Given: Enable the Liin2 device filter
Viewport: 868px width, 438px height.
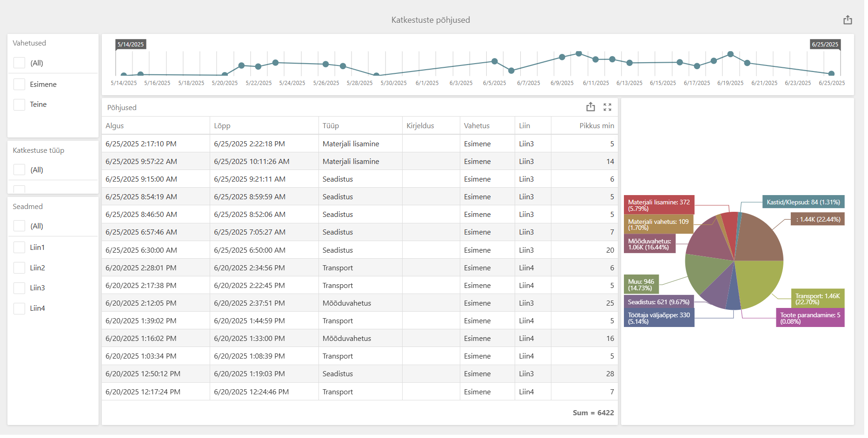Looking at the screenshot, I should [19, 268].
